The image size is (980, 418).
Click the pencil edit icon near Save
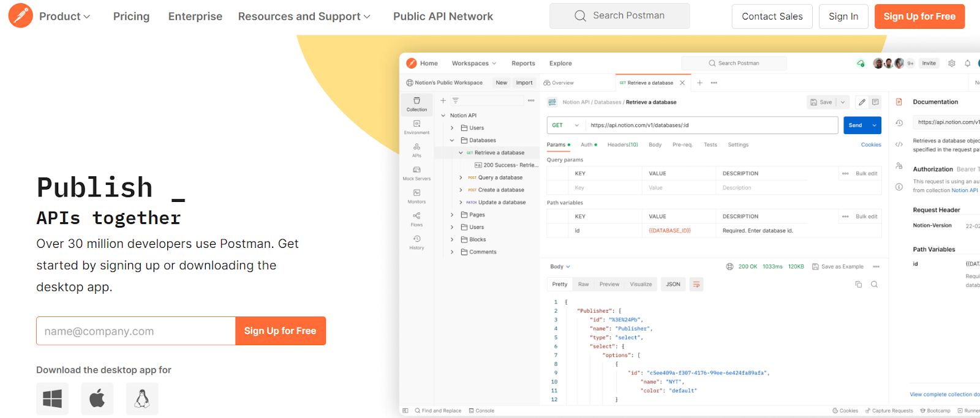pos(862,102)
